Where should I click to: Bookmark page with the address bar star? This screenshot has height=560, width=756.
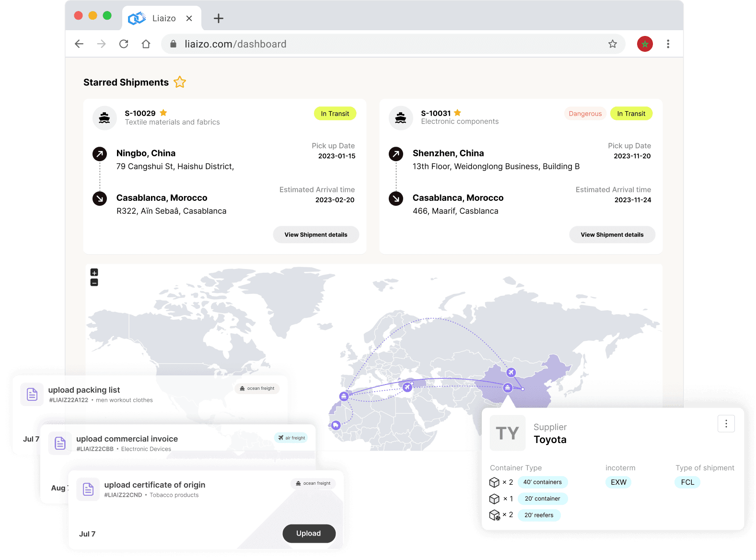point(612,44)
